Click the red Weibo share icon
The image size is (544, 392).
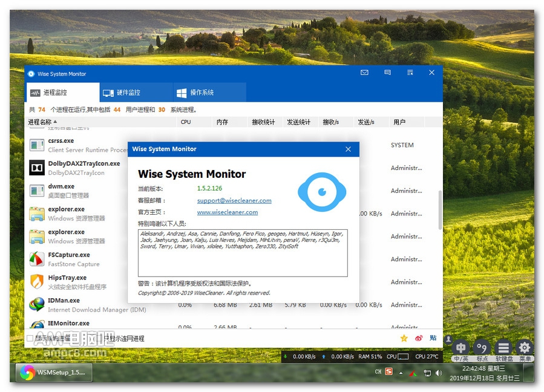point(419,338)
